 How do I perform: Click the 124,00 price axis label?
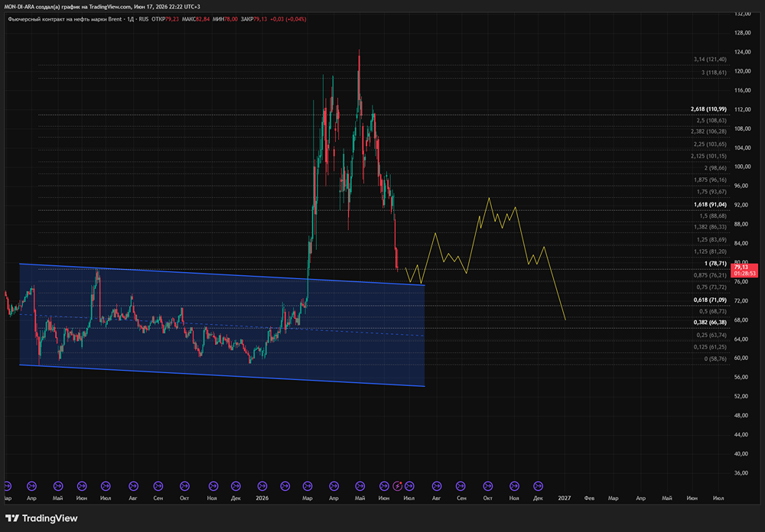tap(742, 52)
